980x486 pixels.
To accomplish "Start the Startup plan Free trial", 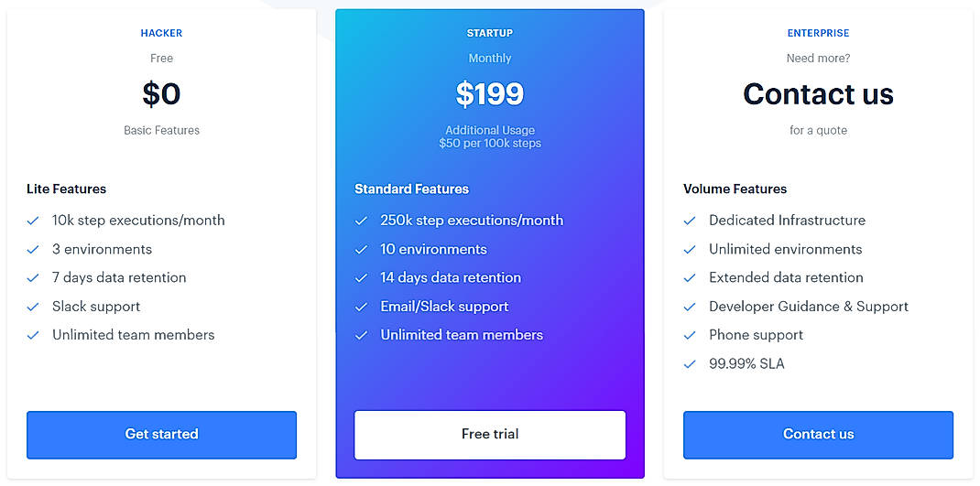I will click(490, 435).
